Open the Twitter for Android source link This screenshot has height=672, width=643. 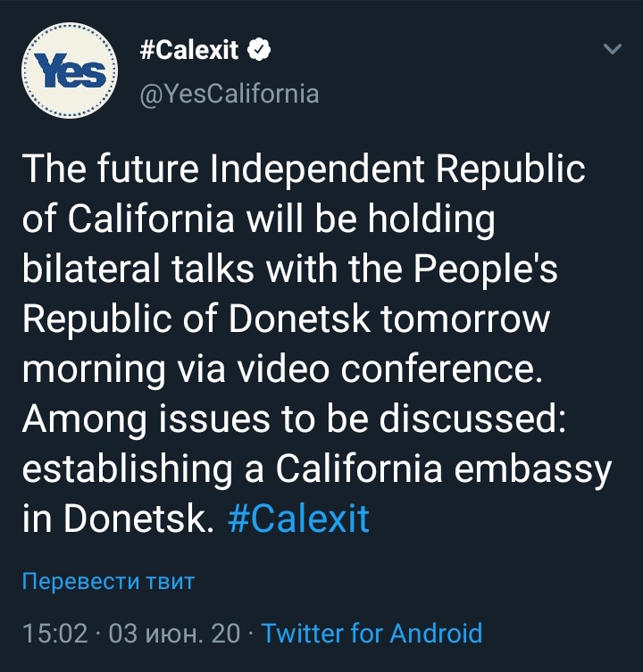click(x=372, y=633)
